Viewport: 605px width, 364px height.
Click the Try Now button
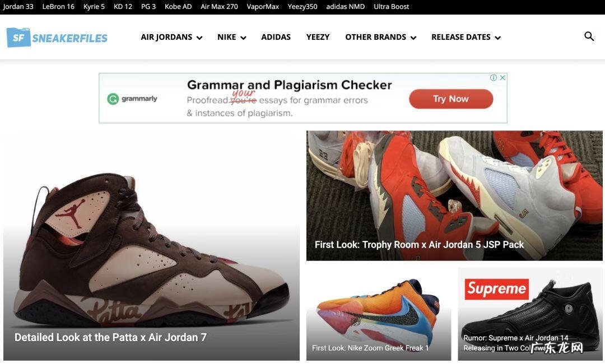coord(451,99)
